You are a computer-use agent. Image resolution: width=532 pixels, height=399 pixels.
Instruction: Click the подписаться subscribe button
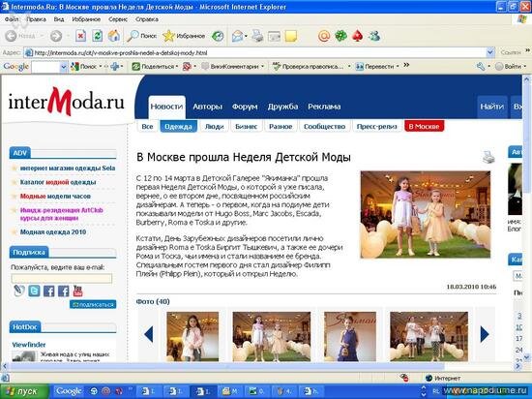click(93, 305)
